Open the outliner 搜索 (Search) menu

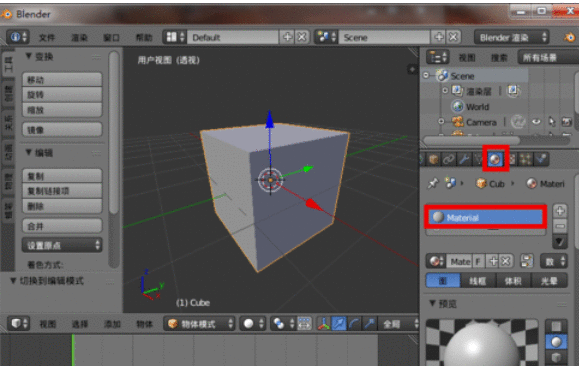click(x=499, y=58)
